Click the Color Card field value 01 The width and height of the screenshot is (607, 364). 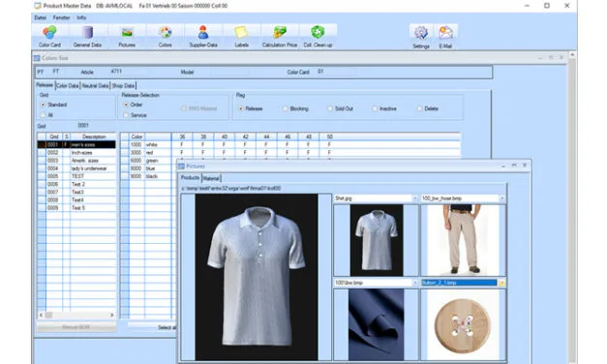tap(320, 72)
